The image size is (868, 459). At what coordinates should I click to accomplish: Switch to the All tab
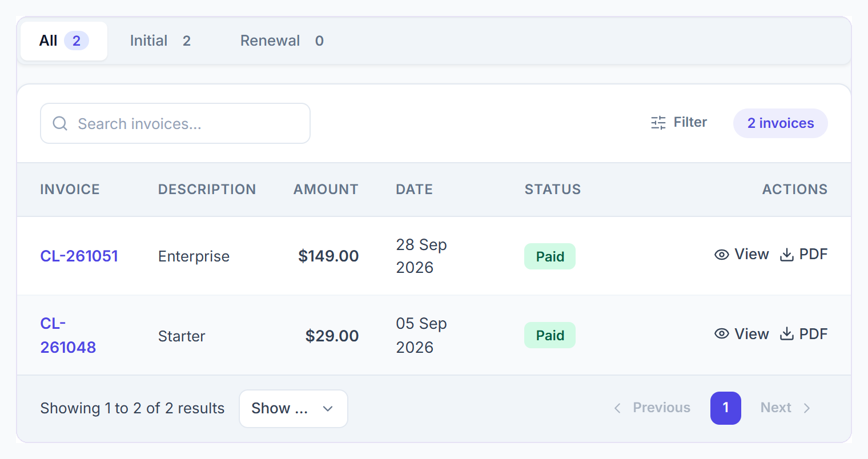[x=64, y=41]
